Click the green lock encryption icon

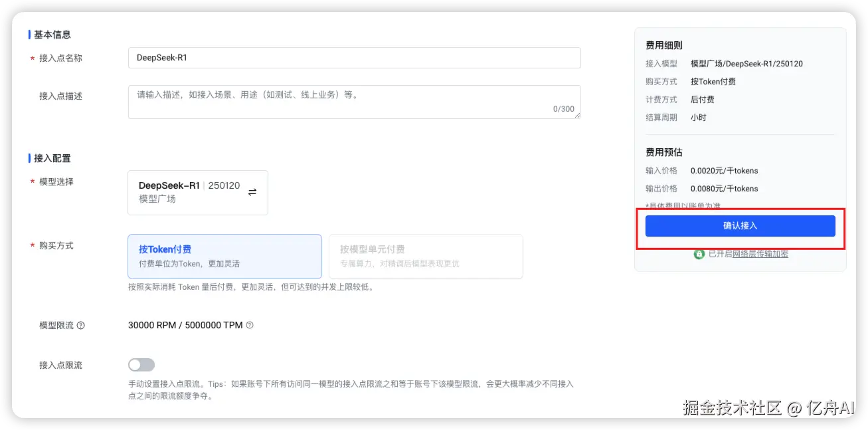[x=699, y=254]
